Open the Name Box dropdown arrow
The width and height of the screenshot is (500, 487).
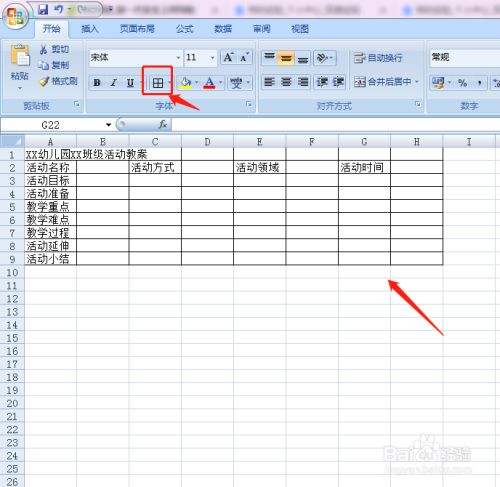coord(108,125)
